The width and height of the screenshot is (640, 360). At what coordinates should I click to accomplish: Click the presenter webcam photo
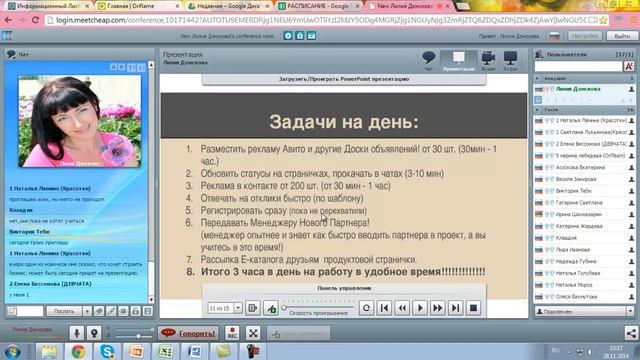coord(80,121)
